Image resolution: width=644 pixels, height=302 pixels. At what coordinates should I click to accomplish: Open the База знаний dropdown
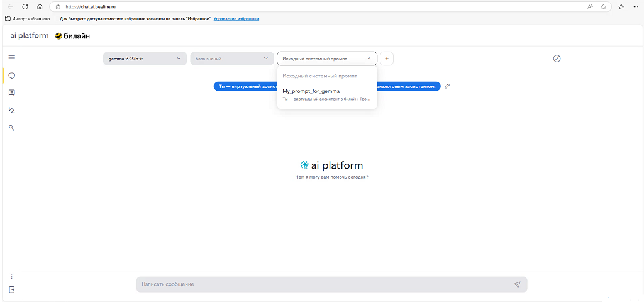coord(231,59)
